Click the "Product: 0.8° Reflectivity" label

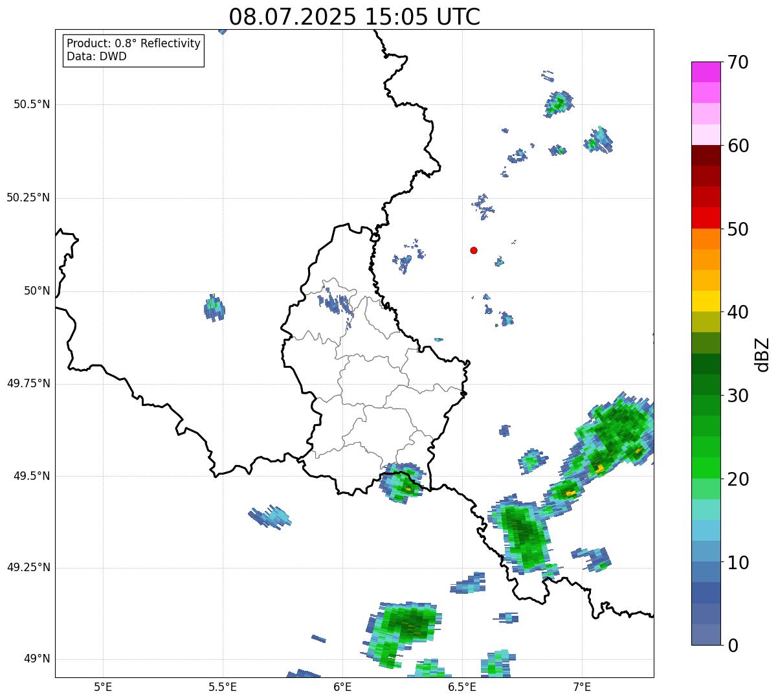[x=134, y=43]
